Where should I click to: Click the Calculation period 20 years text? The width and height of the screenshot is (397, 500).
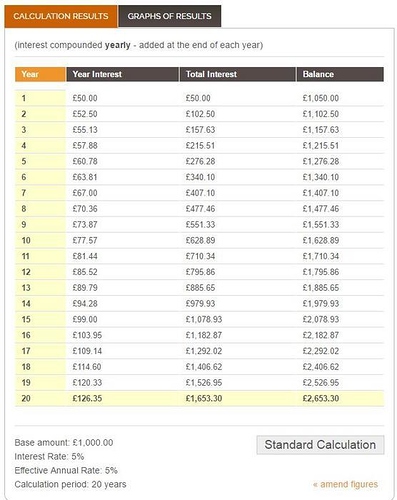[70, 484]
